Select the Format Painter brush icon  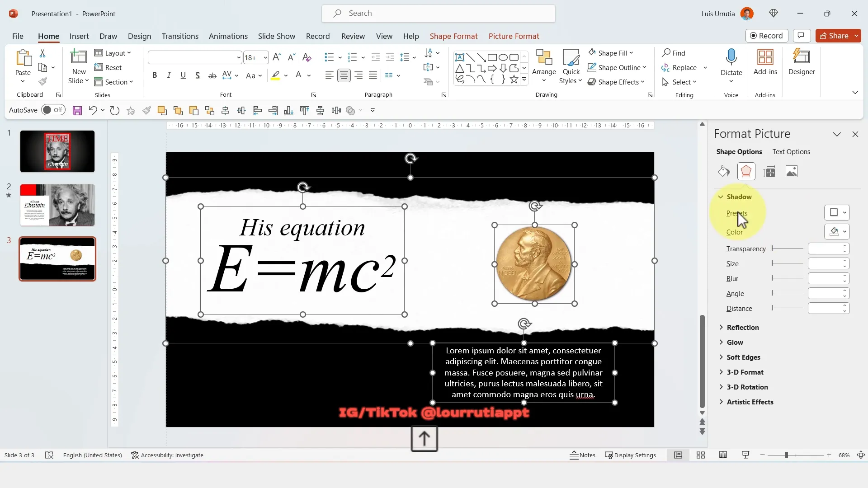pos(42,82)
